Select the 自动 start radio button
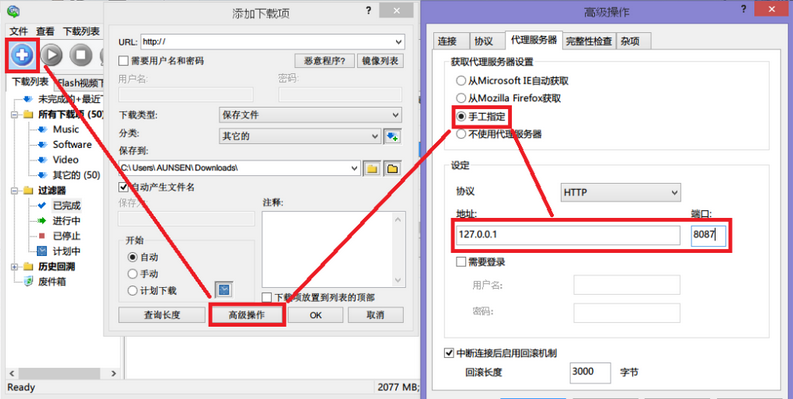Screen dimensions: 793x399 (133, 257)
